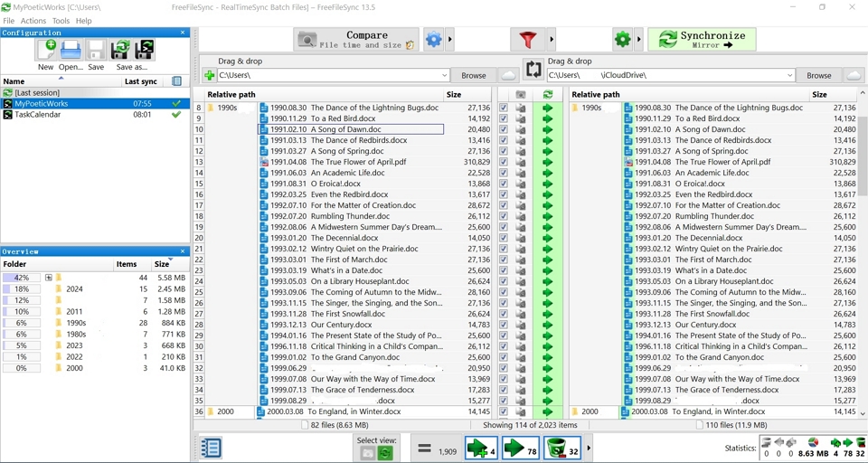This screenshot has height=463, width=868.
Task: Sort configurations by the Name column
Action: 61,81
